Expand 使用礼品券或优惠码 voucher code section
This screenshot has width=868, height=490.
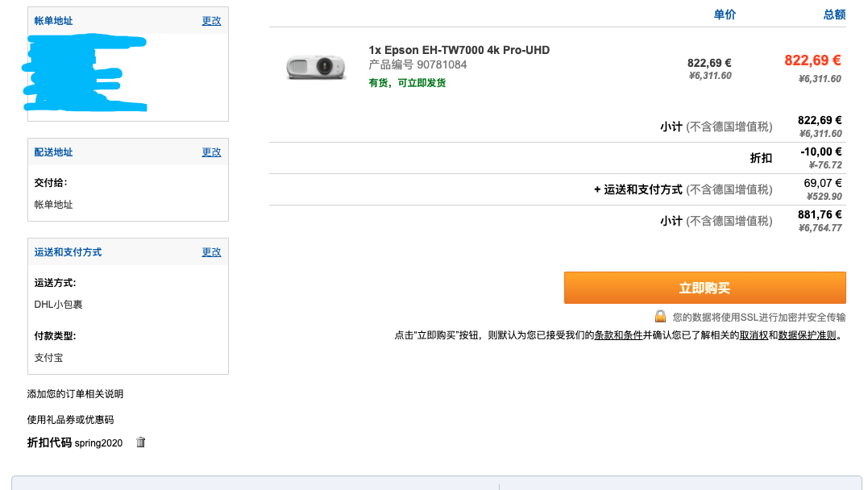pyautogui.click(x=70, y=419)
